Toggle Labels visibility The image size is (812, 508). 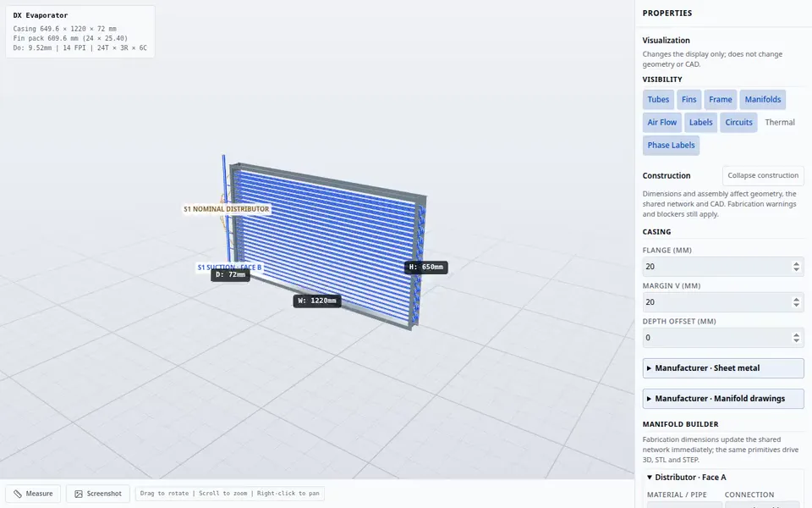700,122
